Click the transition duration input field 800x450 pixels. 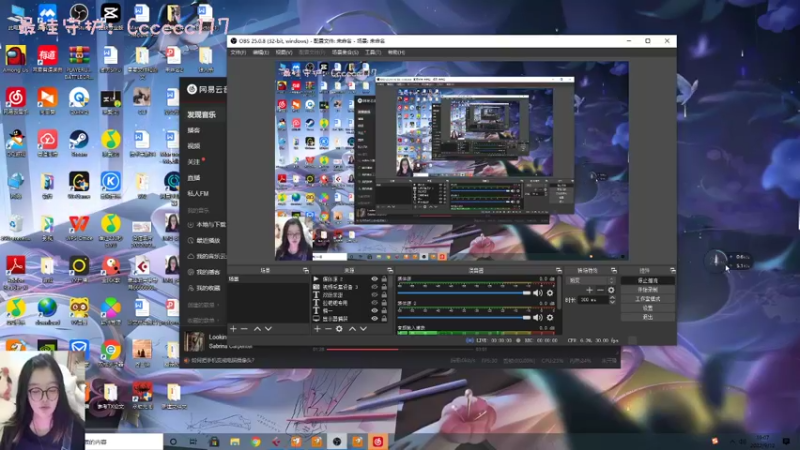coord(593,300)
